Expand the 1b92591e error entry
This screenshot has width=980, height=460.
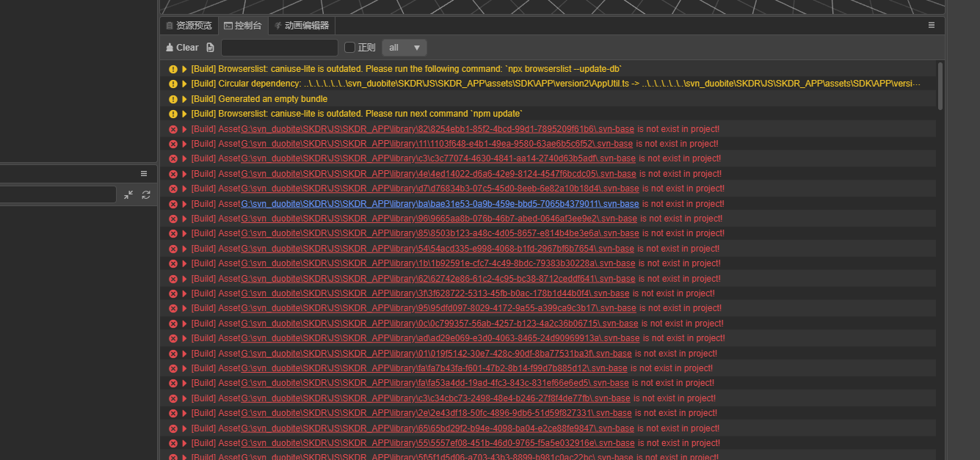click(x=185, y=263)
